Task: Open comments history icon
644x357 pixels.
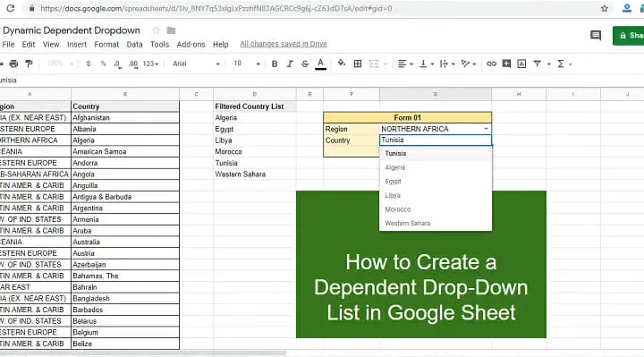Action: pyautogui.click(x=596, y=35)
